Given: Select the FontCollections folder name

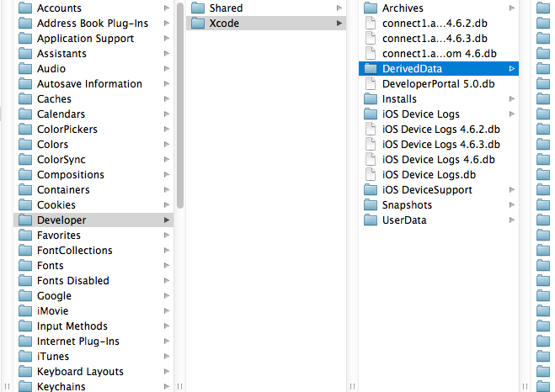Looking at the screenshot, I should click(x=75, y=251).
